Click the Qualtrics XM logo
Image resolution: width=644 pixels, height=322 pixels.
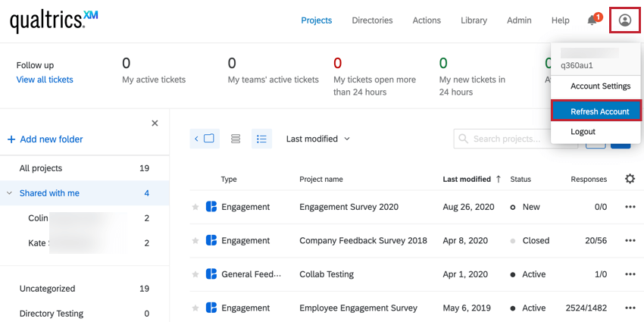(x=54, y=20)
